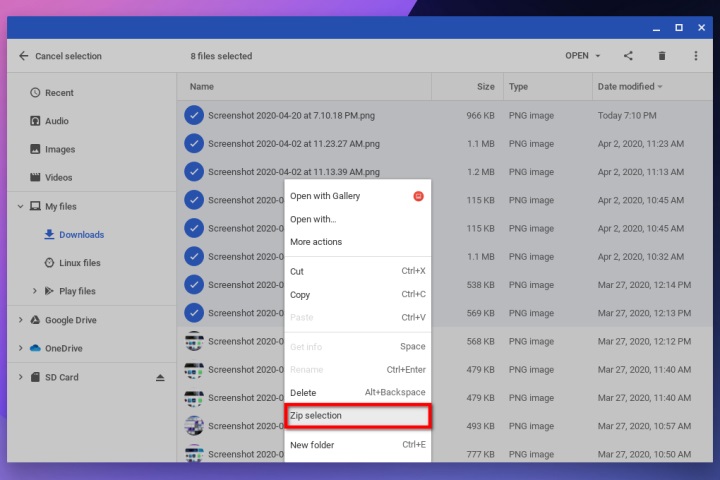720x480 pixels.
Task: Click the share icon in toolbar
Action: [628, 56]
